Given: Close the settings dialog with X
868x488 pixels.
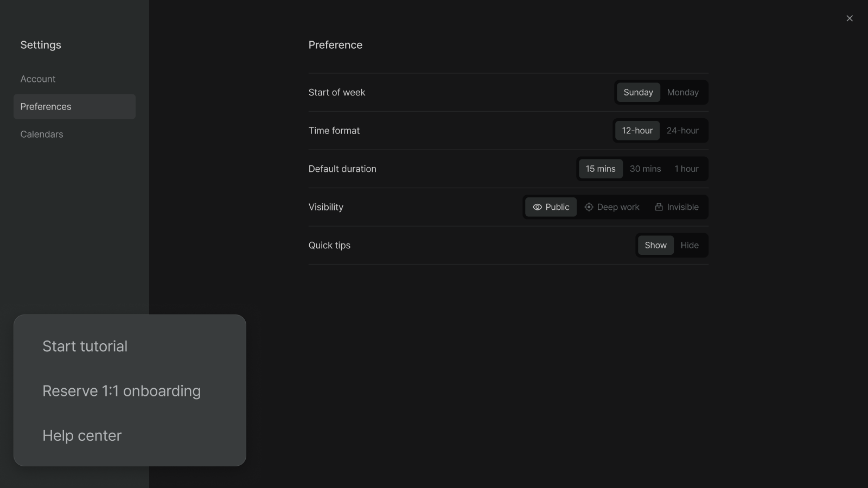Looking at the screenshot, I should tap(850, 18).
